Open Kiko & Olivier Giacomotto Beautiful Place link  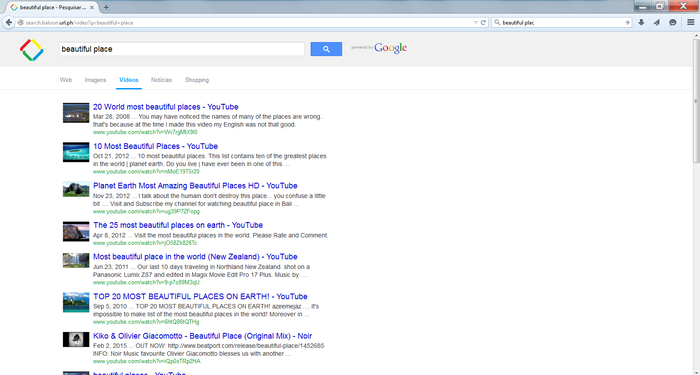pos(202,336)
